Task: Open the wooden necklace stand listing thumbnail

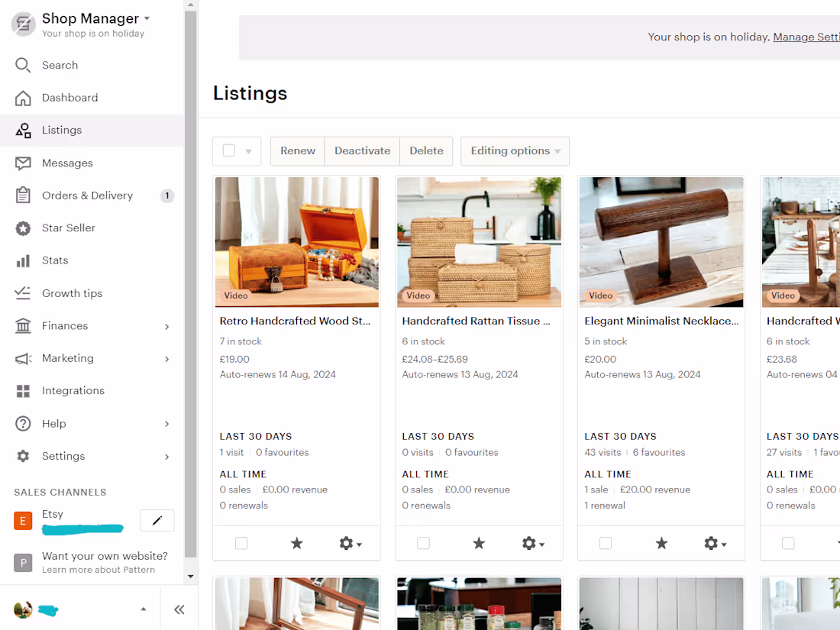Action: (x=661, y=242)
